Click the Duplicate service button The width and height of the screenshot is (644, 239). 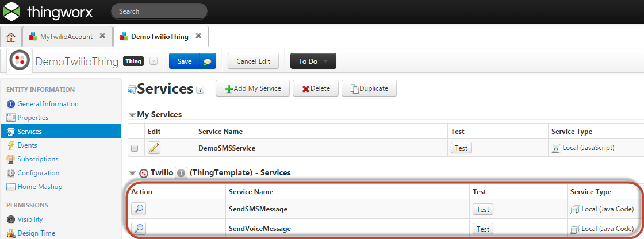(x=369, y=88)
